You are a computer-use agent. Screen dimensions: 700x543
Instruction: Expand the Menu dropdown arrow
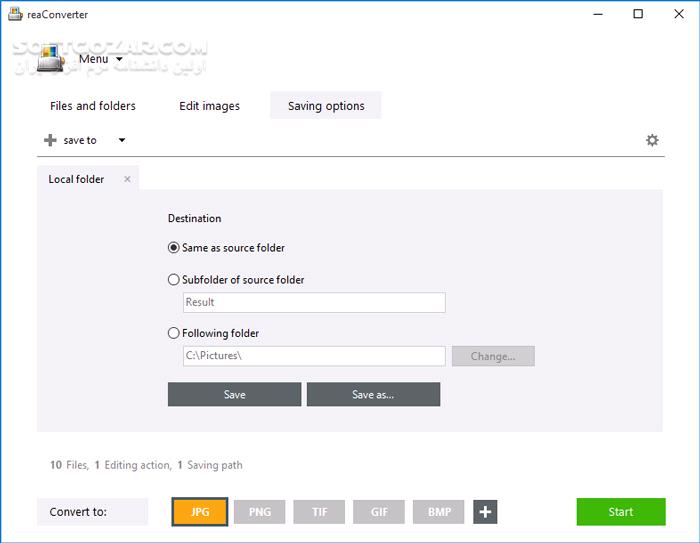pos(119,59)
